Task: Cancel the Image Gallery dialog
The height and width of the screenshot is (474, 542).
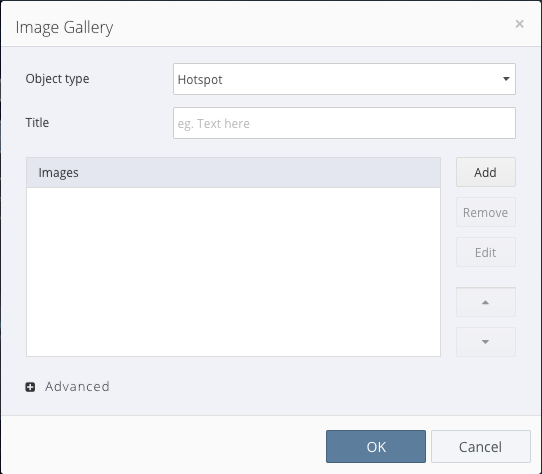Action: click(x=480, y=446)
